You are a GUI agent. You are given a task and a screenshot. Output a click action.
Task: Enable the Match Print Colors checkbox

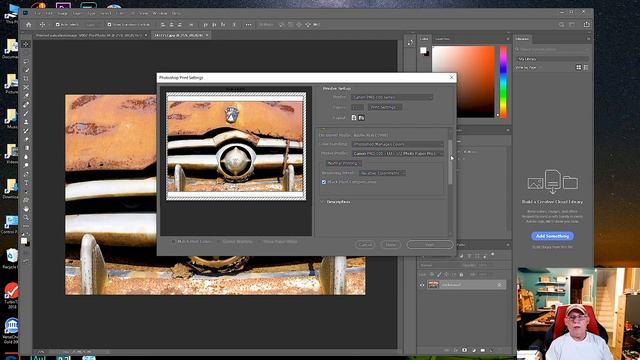(x=173, y=242)
